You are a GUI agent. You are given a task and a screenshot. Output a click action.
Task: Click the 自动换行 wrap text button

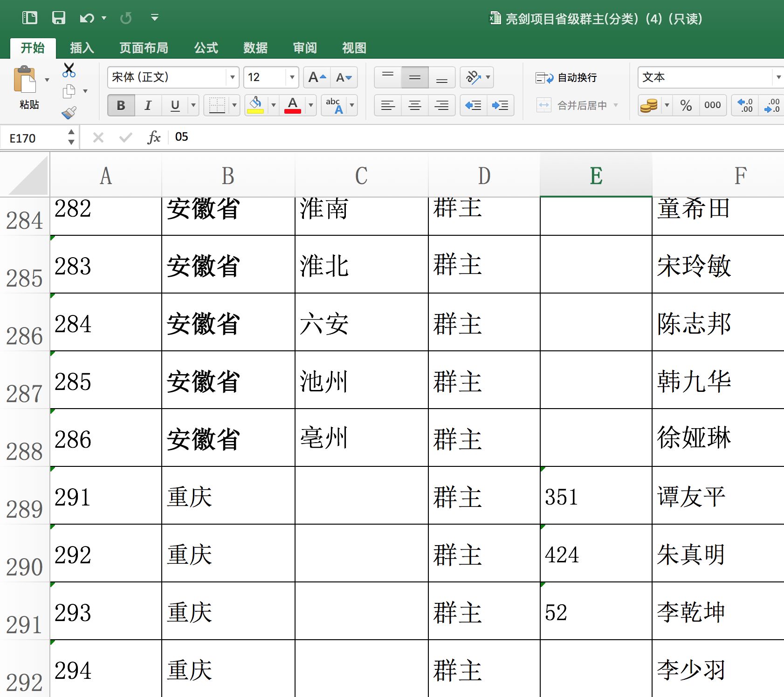(566, 78)
